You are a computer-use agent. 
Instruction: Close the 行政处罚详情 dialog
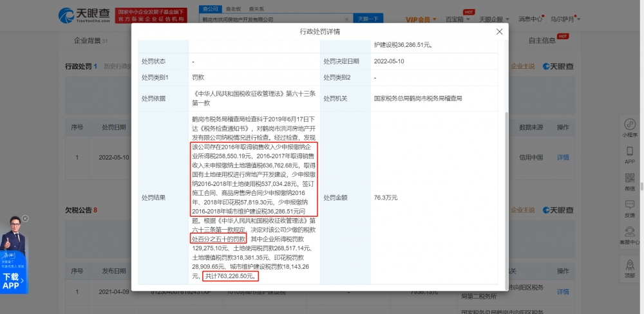[499, 32]
